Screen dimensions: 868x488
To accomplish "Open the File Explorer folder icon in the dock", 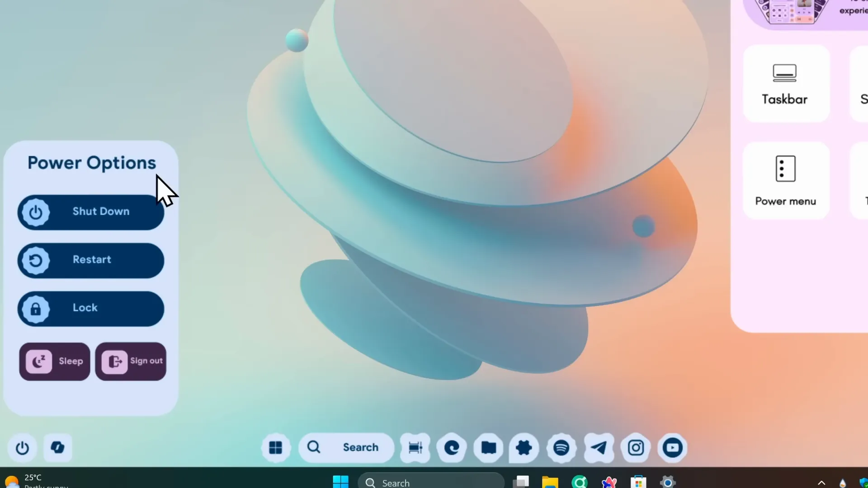I will point(488,448).
